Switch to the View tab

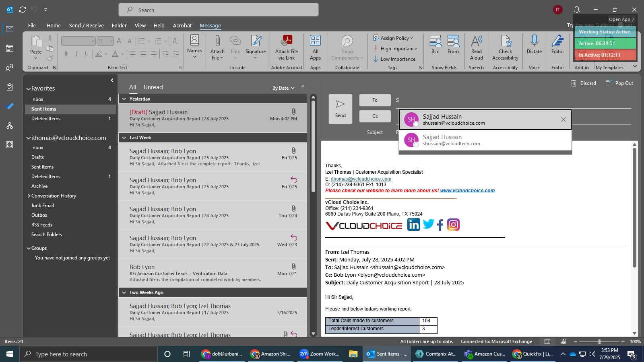(140, 25)
